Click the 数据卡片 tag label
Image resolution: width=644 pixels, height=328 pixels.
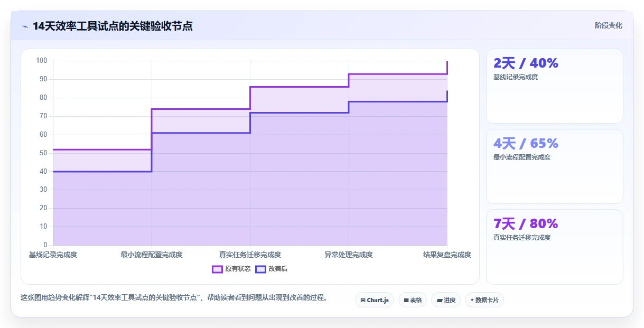pos(487,300)
